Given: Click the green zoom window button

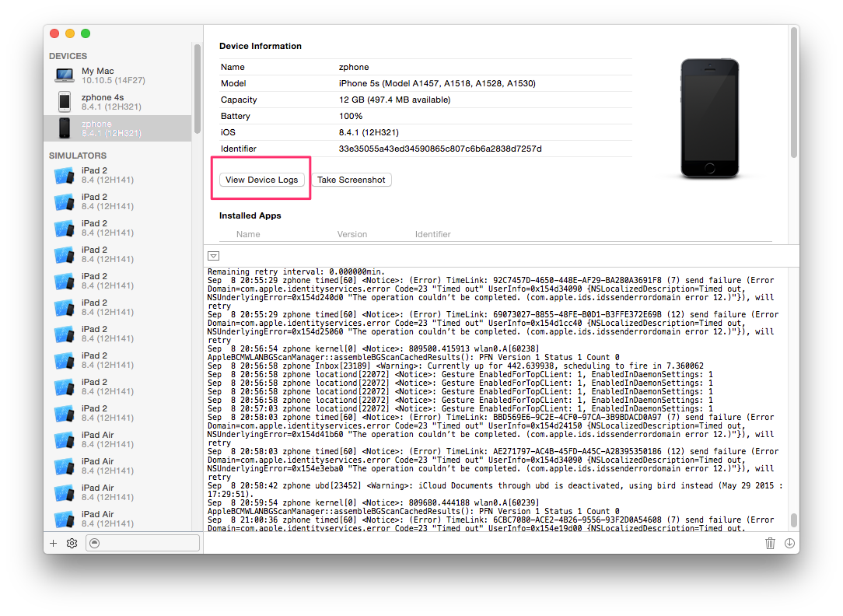Looking at the screenshot, I should (x=86, y=33).
